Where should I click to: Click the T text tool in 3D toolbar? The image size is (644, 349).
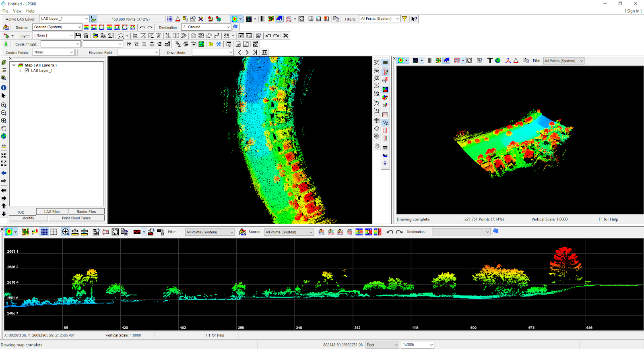coord(490,60)
